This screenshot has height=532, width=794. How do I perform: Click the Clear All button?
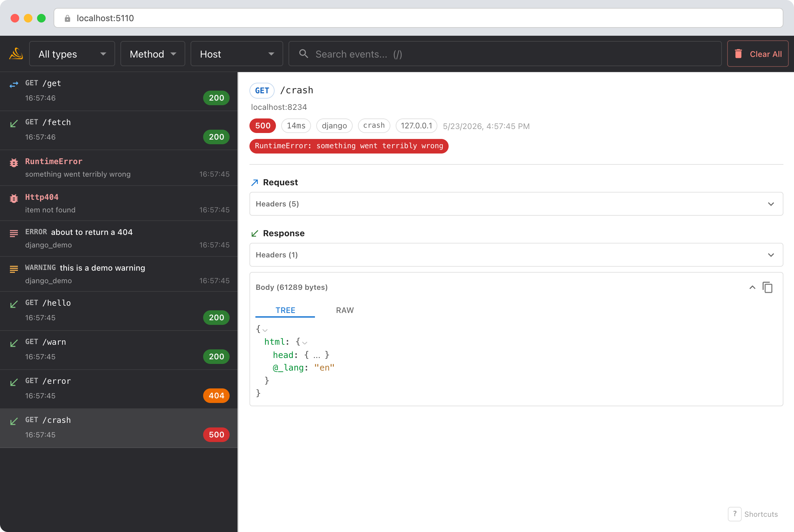pos(757,54)
